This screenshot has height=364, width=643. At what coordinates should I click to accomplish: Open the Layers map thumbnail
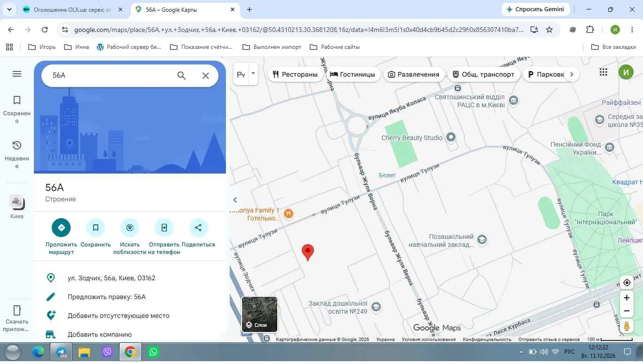[259, 314]
